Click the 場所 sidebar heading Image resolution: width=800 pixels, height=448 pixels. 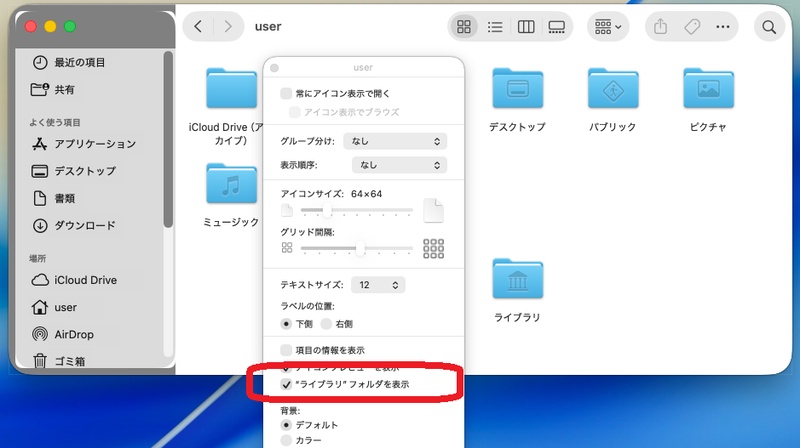[x=37, y=259]
